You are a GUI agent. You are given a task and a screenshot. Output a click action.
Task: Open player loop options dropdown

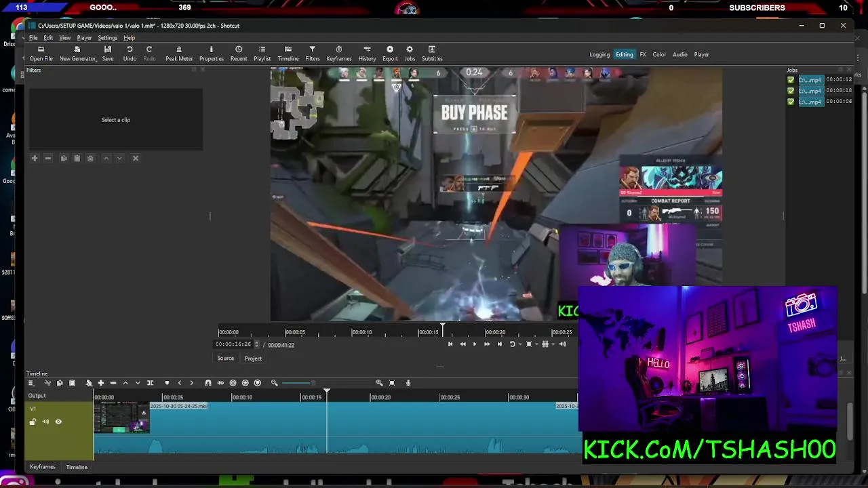[520, 344]
